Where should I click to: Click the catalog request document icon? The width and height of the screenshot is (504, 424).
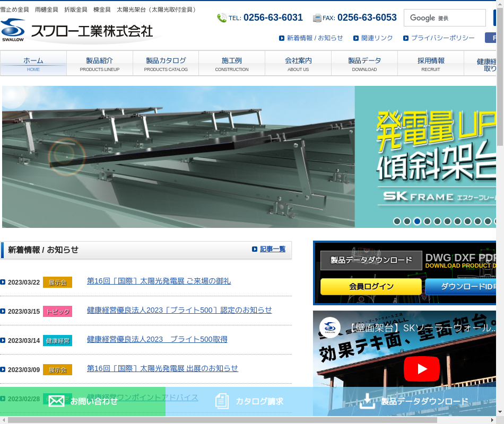222,401
